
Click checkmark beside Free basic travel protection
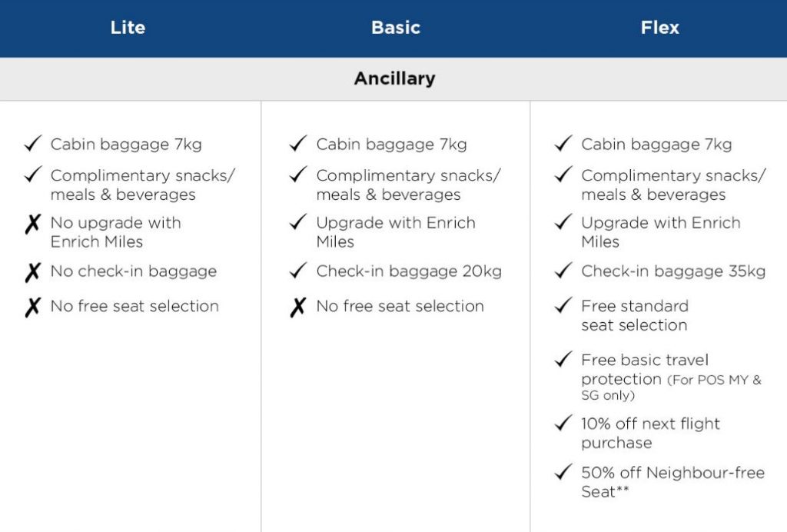coord(563,360)
